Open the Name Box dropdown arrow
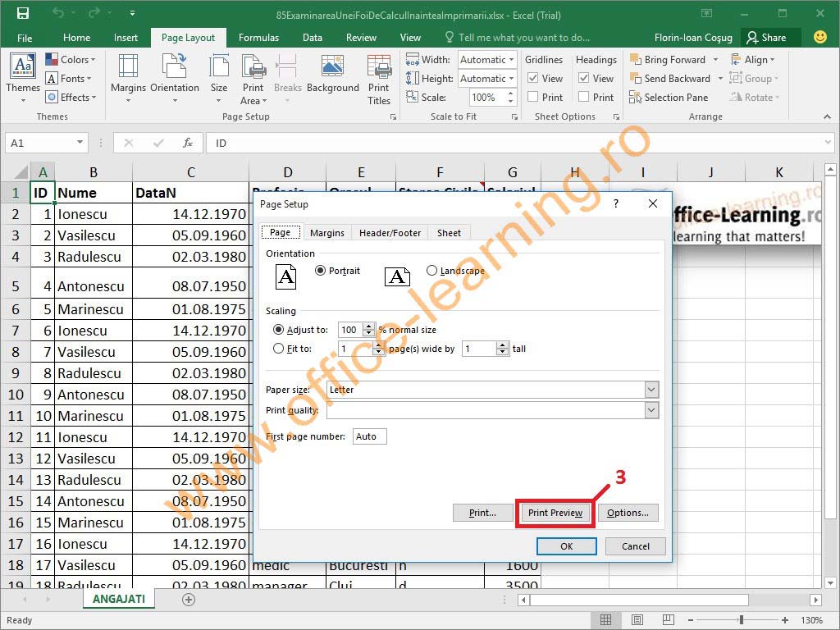 pos(80,143)
